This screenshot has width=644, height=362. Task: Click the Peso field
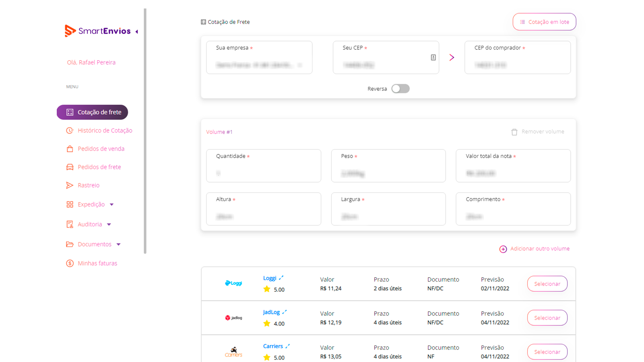[388, 166]
